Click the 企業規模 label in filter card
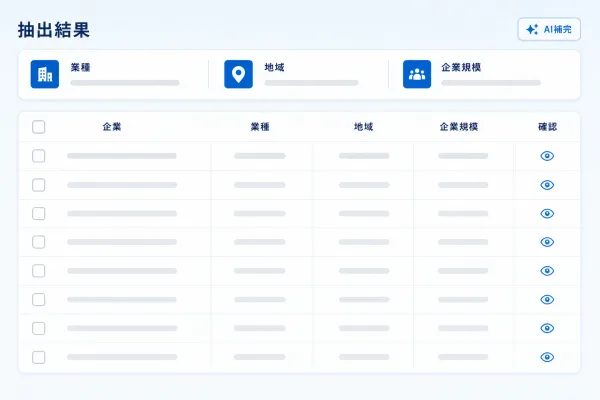Viewport: 600px width, 400px height. point(461,67)
